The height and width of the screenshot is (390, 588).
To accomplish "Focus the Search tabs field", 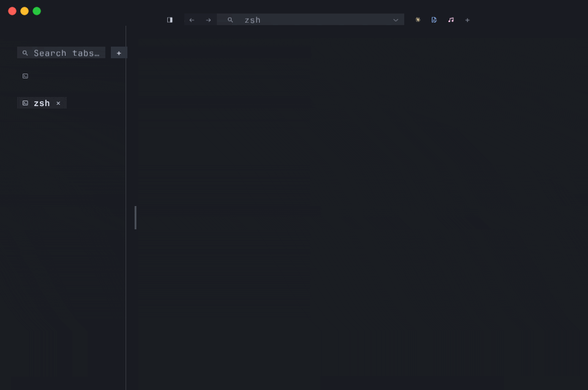I will 61,53.
